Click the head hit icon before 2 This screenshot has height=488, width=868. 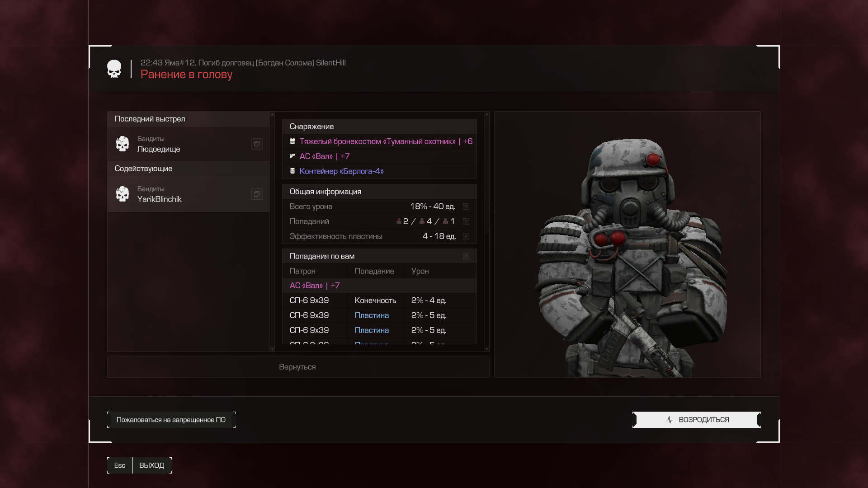click(x=399, y=221)
